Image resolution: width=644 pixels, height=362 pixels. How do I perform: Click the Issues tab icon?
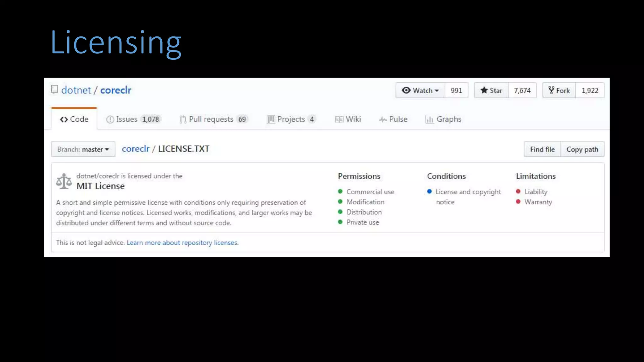[110, 119]
